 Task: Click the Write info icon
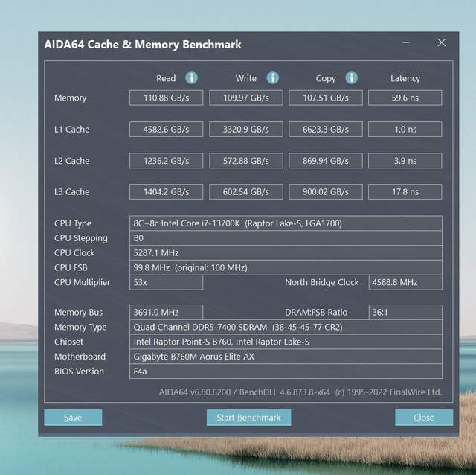tap(273, 78)
